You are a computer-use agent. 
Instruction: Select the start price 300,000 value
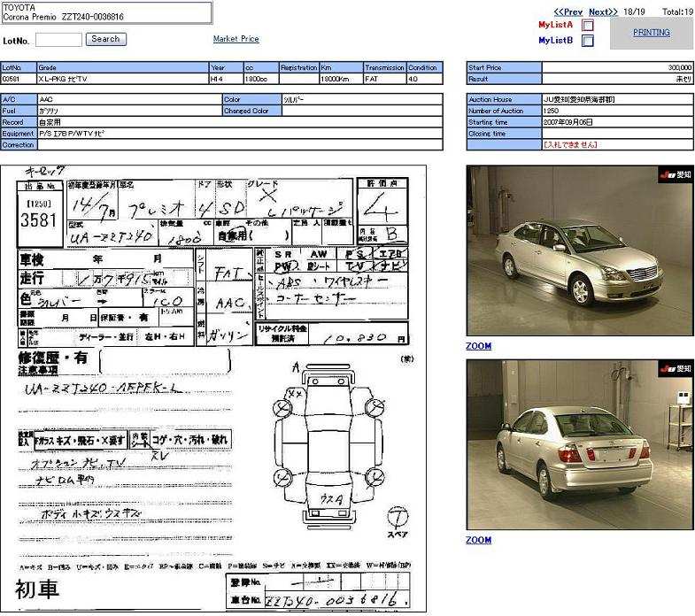[617, 67]
